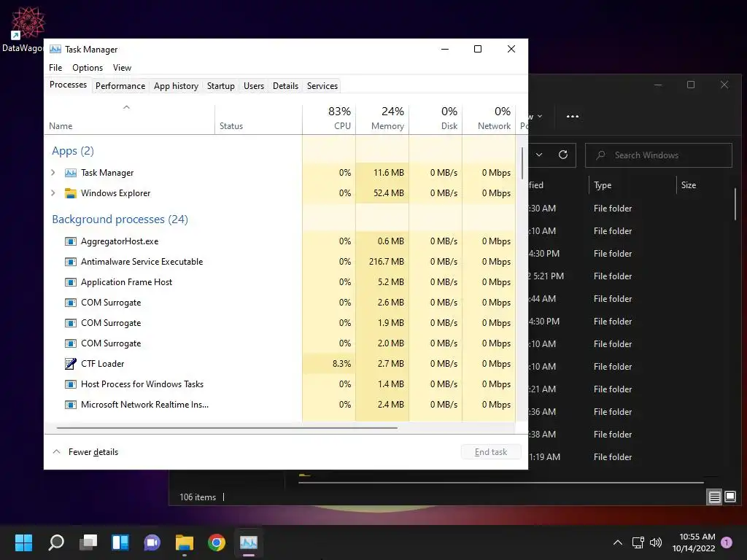747x560 pixels.
Task: Collapse to Fewer details chevron
Action: (56, 451)
